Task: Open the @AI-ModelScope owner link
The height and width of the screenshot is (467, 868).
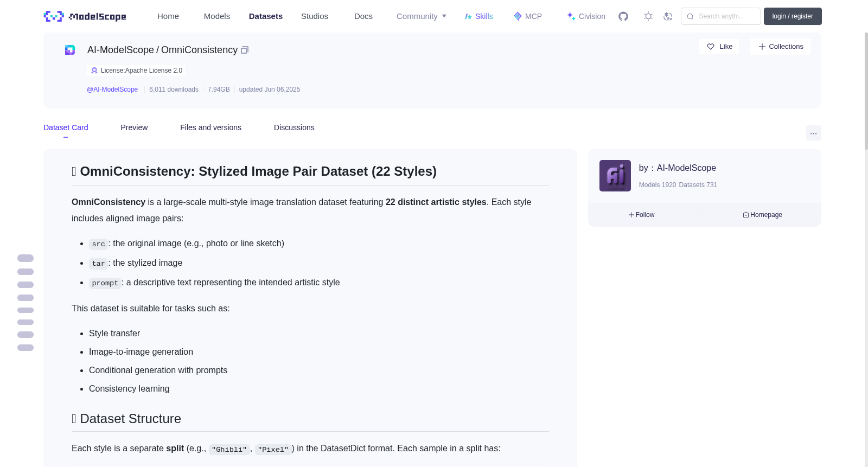Action: [112, 89]
